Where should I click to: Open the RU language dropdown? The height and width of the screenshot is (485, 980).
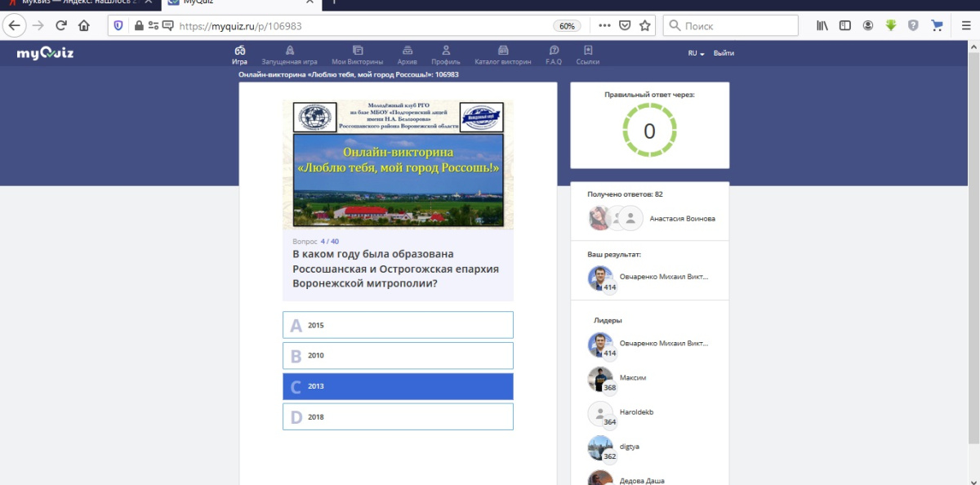tap(696, 53)
